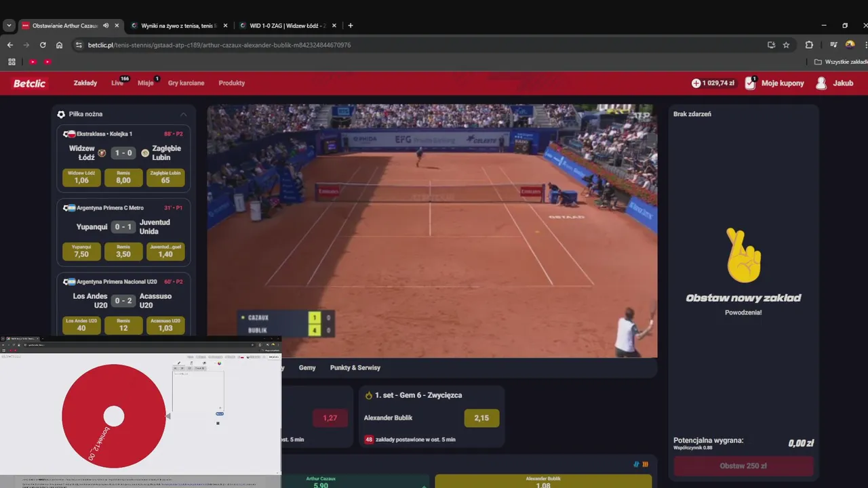
Task: Close the Wyniki na żywo z tenisa tab
Action: (225, 26)
